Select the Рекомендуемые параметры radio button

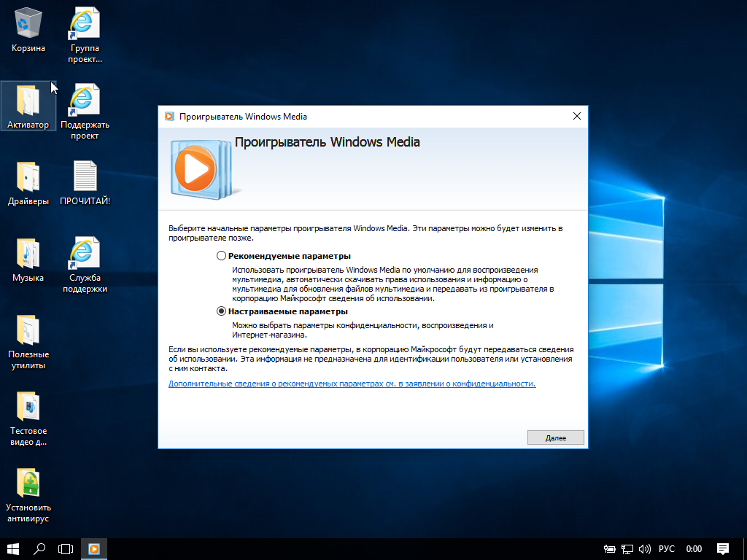point(221,256)
